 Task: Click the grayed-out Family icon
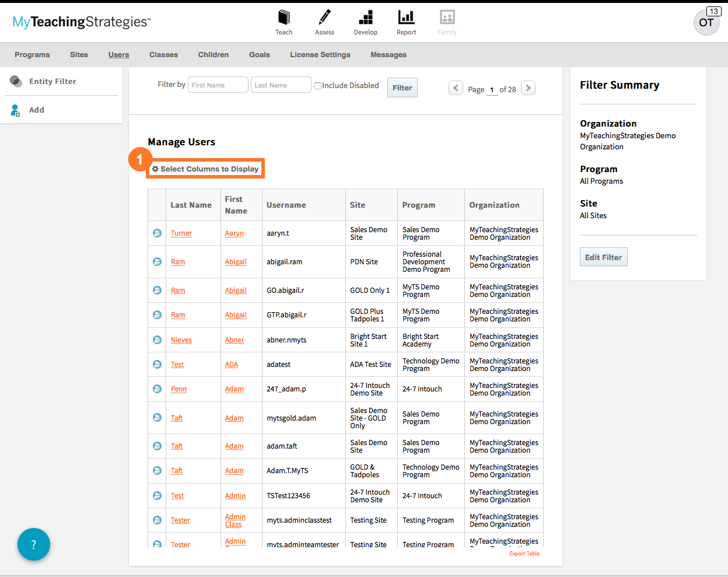click(x=447, y=18)
